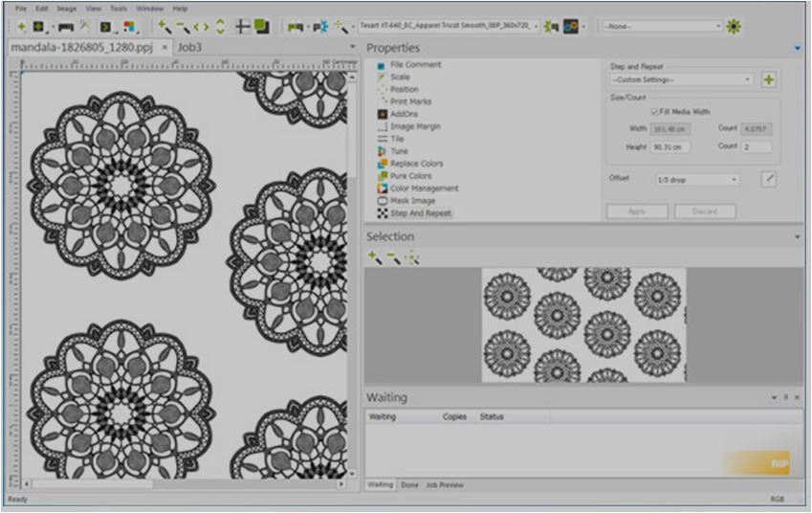The image size is (812, 513).
Task: Click the green plus add-file toolbar icon
Action: tap(21, 27)
